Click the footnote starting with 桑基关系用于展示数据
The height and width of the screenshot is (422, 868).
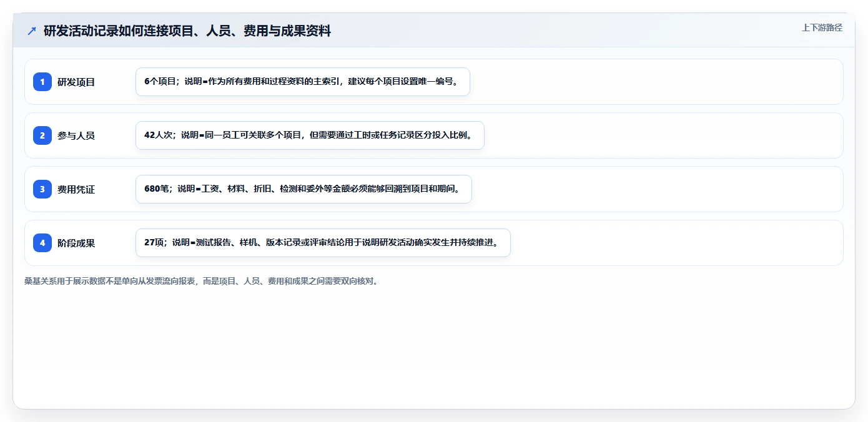click(x=201, y=282)
